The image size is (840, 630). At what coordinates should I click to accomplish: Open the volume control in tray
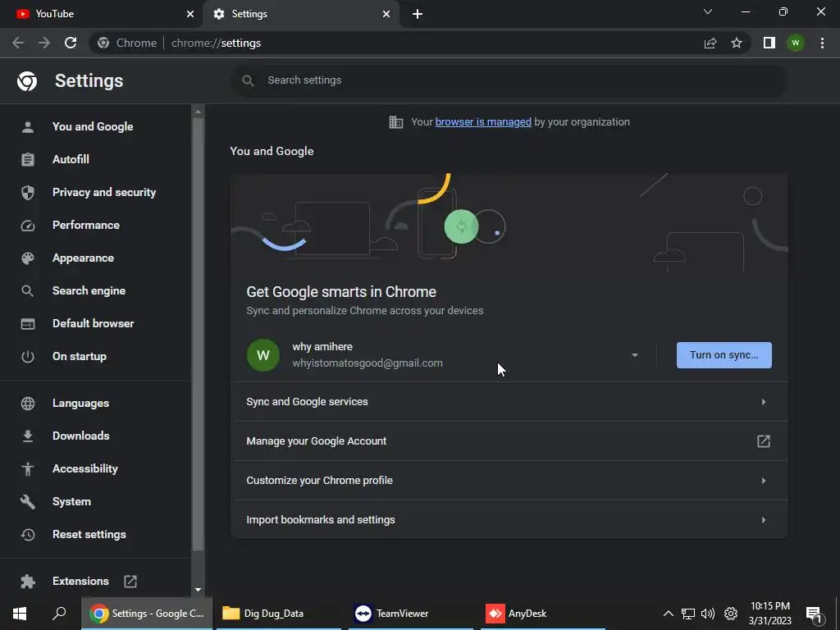tap(708, 614)
